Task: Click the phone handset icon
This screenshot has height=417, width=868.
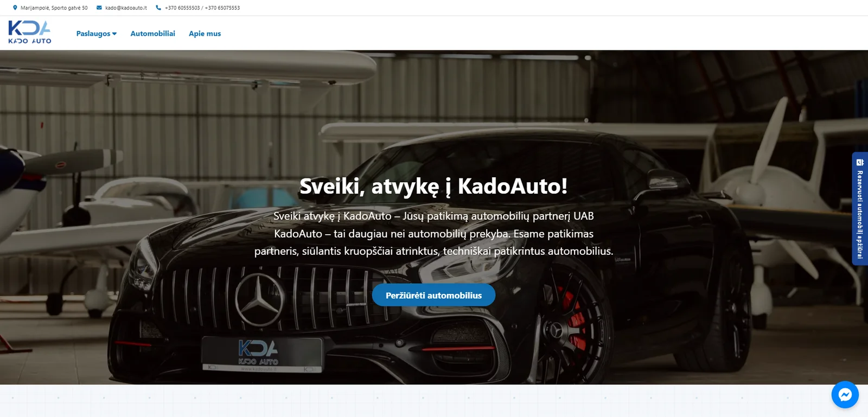Action: (158, 8)
